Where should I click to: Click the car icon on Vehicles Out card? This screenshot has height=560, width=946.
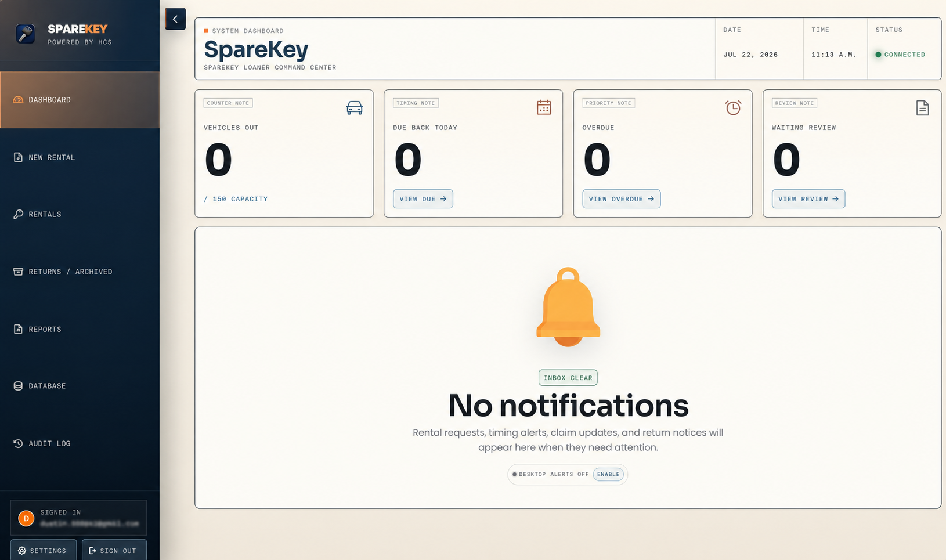point(355,108)
